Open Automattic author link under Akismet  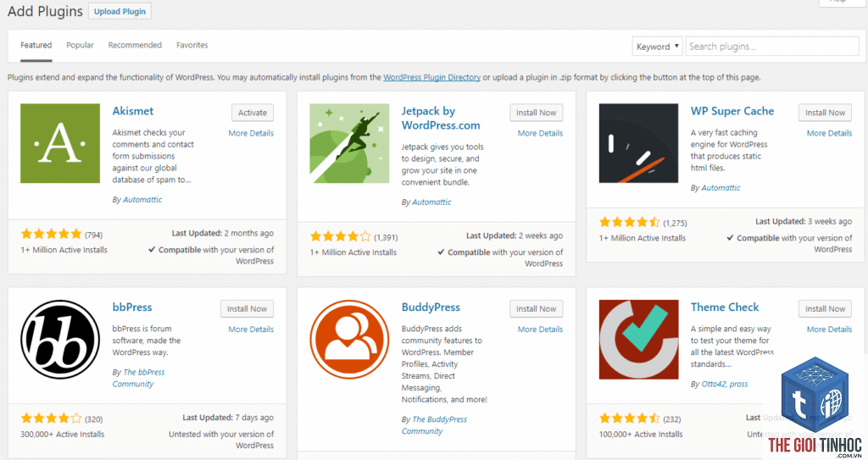(142, 199)
